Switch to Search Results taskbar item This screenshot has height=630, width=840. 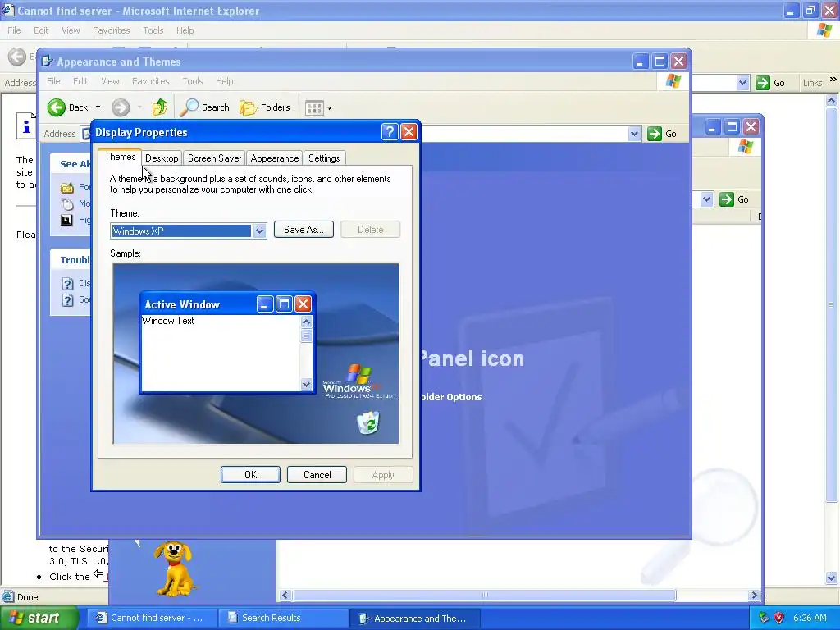coord(283,618)
